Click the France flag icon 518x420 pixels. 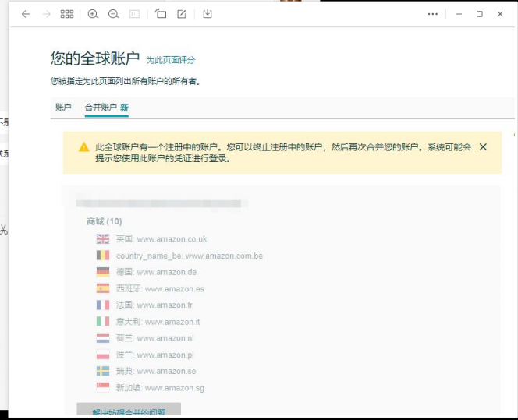coord(103,305)
